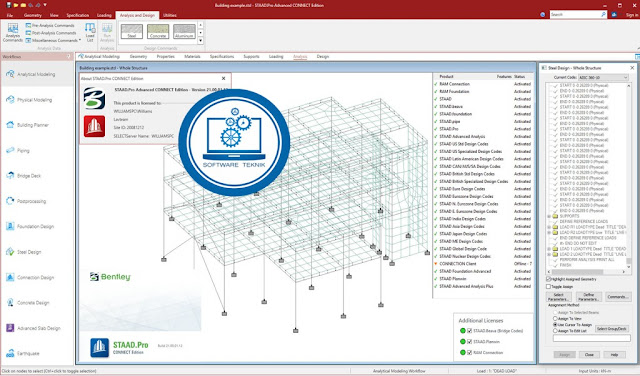The image size is (640, 376).
Task: Expand LOAD 1 LOADTYPE Dead tree node
Action: coord(549,249)
